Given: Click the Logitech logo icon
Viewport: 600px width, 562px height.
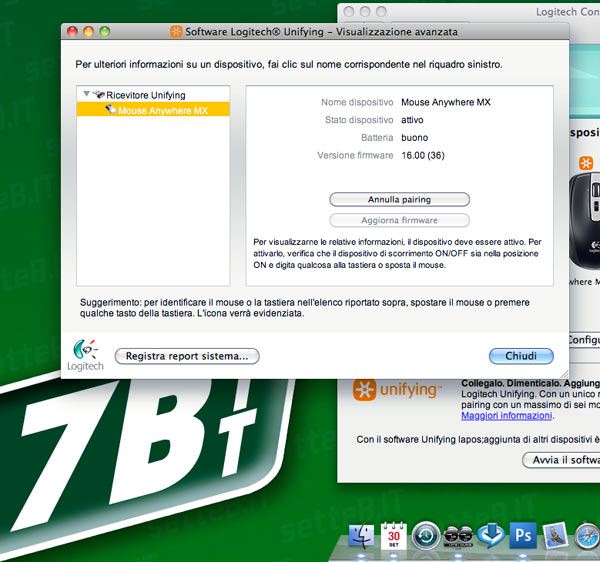Looking at the screenshot, I should (x=85, y=352).
